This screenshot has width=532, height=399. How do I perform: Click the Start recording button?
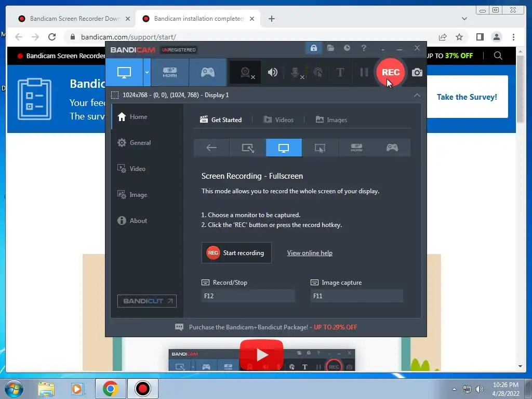coord(236,253)
